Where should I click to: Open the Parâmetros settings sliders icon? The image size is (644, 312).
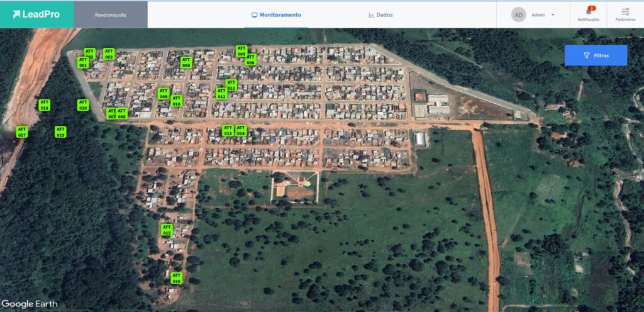coord(625,11)
